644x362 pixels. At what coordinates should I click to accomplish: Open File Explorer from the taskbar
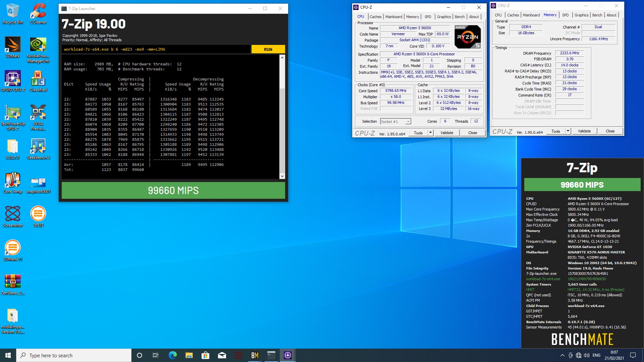[189, 355]
